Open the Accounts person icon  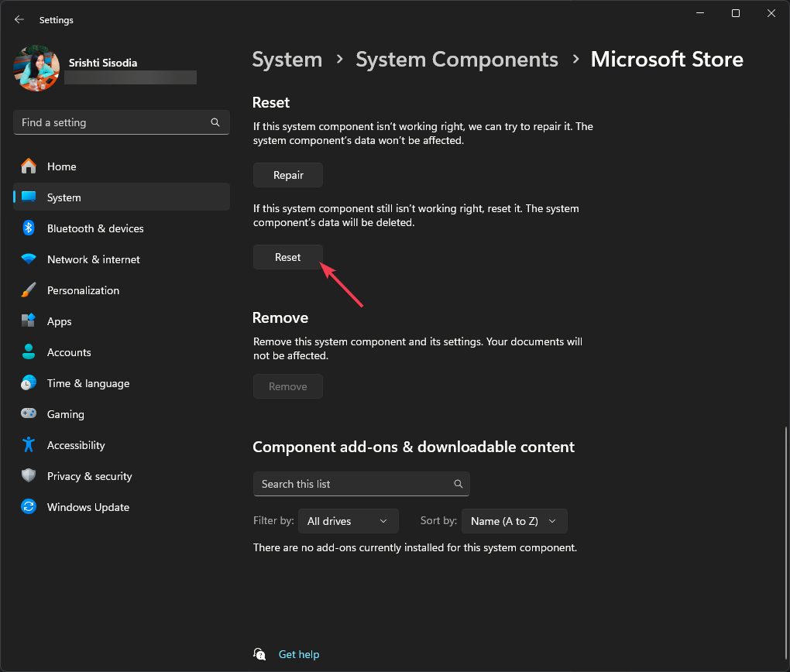(x=29, y=351)
